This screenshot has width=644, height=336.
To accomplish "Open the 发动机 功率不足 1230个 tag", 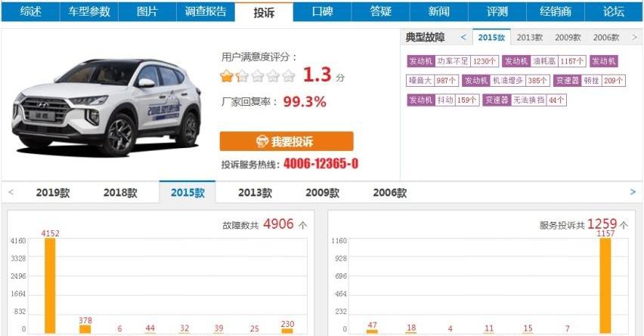I will [x=453, y=61].
